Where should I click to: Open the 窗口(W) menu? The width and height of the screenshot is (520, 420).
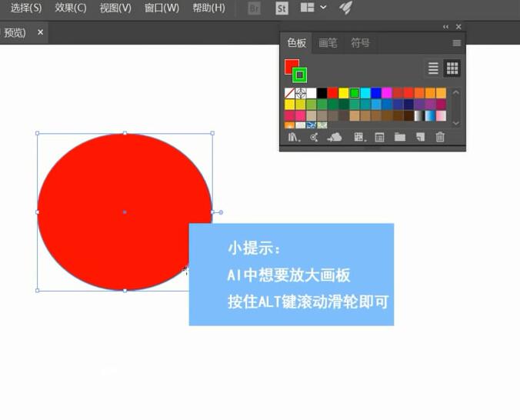click(162, 8)
